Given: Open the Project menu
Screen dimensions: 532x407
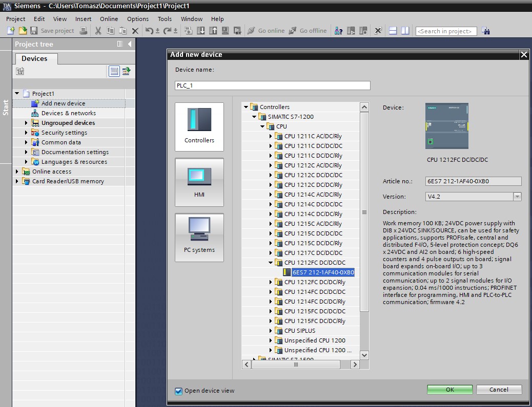Looking at the screenshot, I should point(15,19).
